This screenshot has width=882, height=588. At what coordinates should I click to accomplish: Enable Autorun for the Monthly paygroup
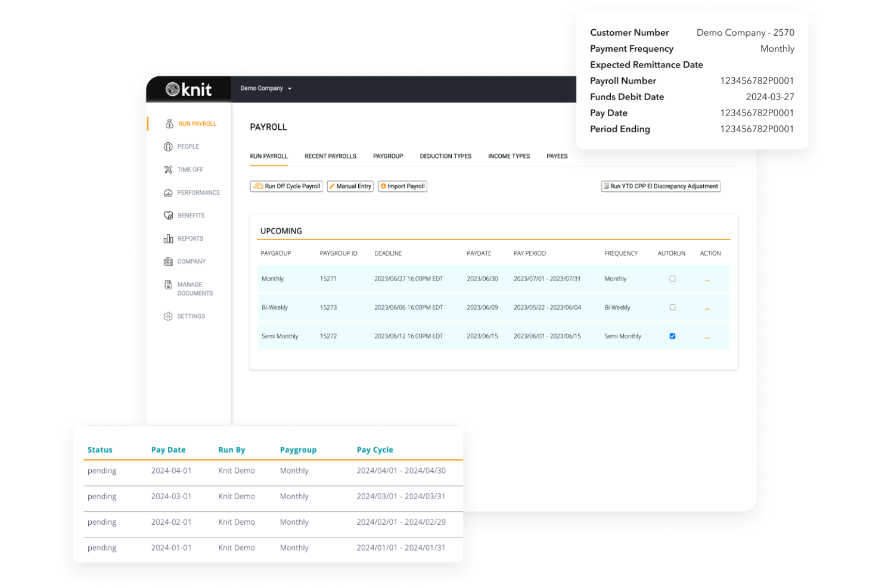672,278
